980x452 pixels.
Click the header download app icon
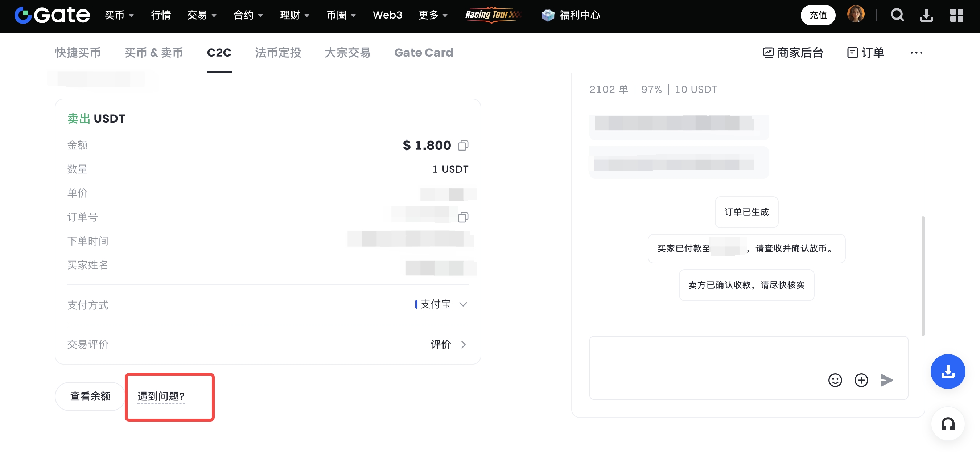[x=926, y=15]
